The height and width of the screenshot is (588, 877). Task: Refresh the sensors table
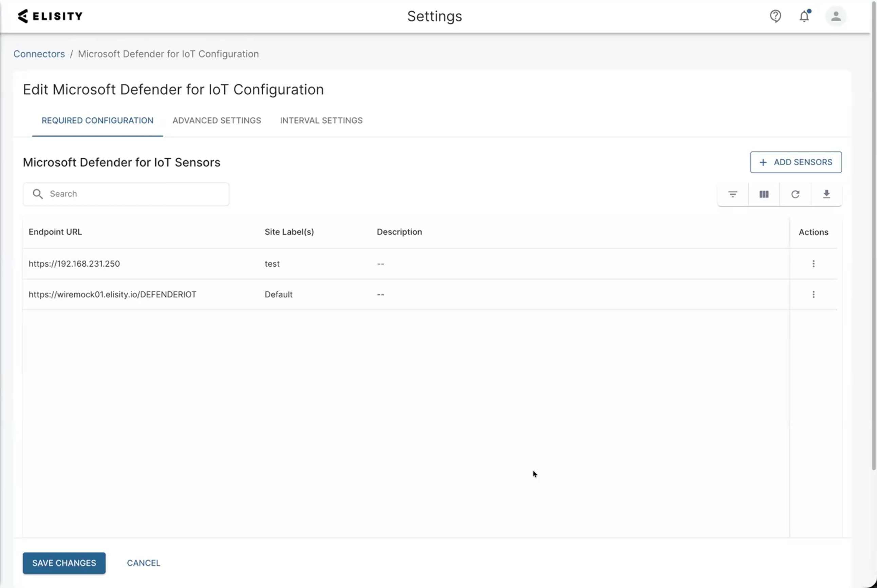pyautogui.click(x=795, y=194)
